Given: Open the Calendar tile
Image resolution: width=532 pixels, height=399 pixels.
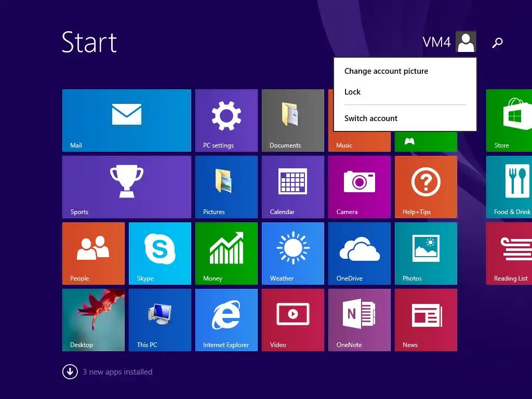Looking at the screenshot, I should tap(293, 187).
